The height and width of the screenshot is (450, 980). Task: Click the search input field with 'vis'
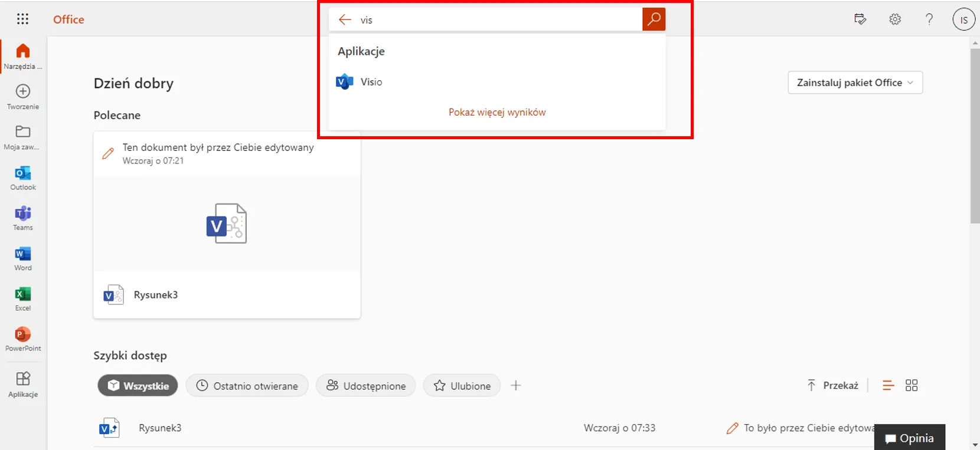pos(496,20)
